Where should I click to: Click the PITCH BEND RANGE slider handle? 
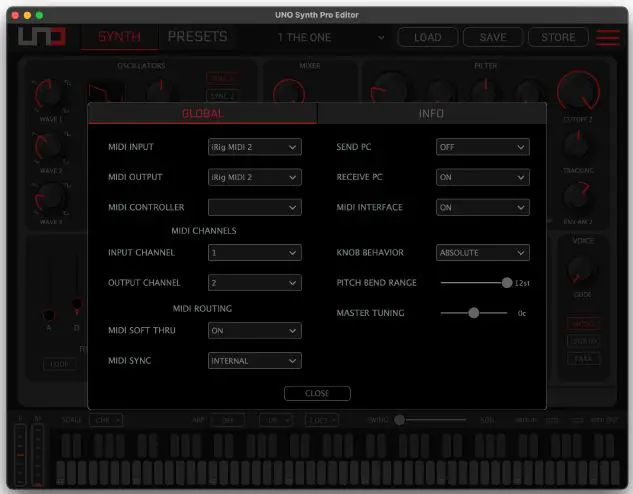tap(507, 283)
